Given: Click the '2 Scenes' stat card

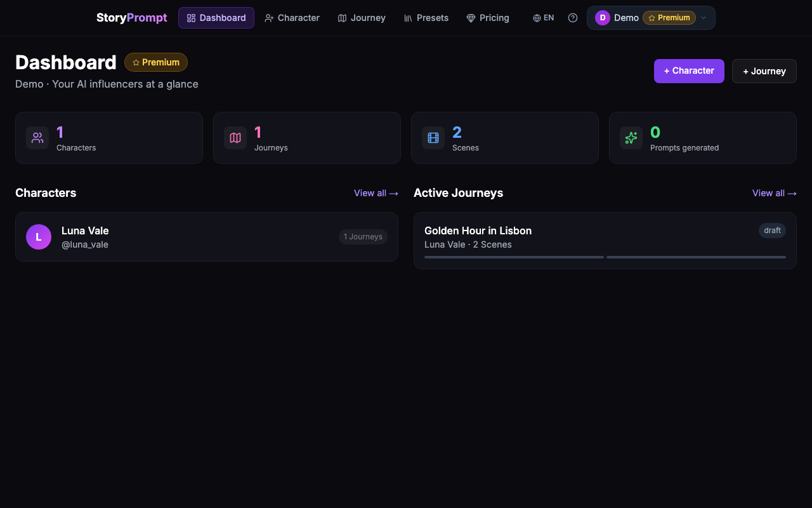Looking at the screenshot, I should point(505,138).
